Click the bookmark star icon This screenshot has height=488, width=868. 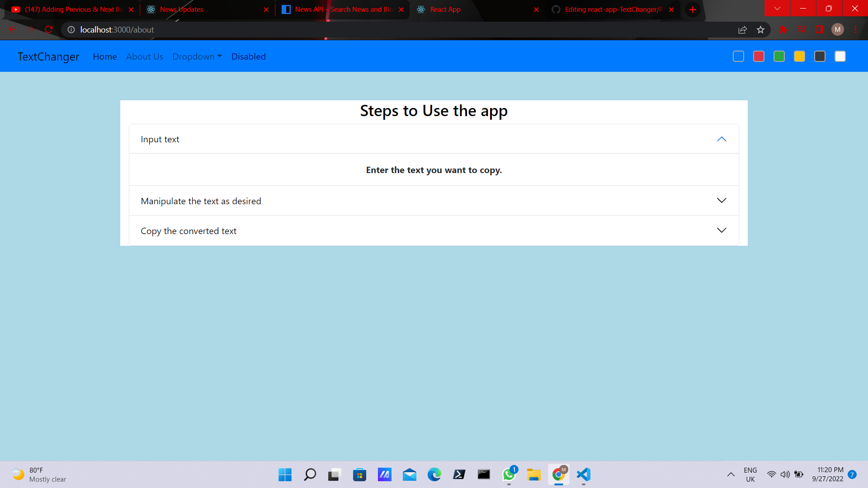click(761, 29)
